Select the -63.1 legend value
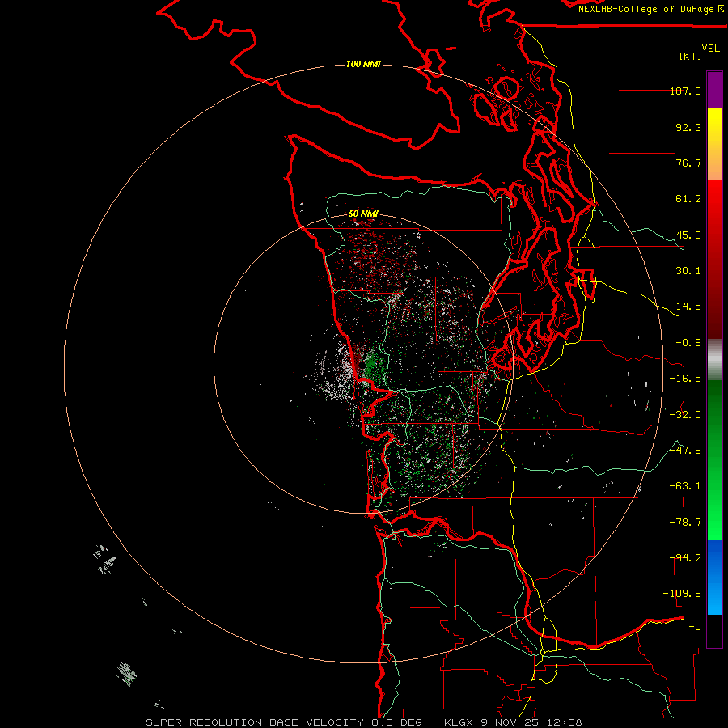The image size is (728, 728). pos(685,486)
